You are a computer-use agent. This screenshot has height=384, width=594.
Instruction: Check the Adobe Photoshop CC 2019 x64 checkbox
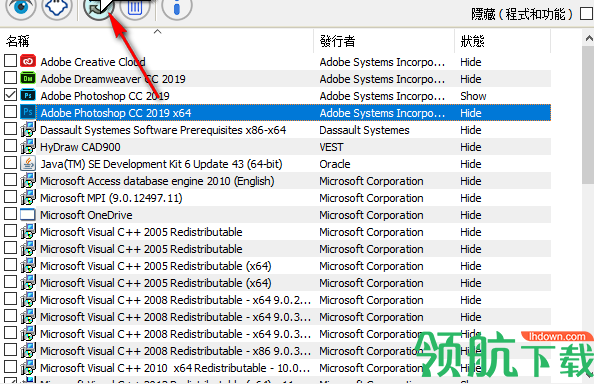click(x=11, y=112)
